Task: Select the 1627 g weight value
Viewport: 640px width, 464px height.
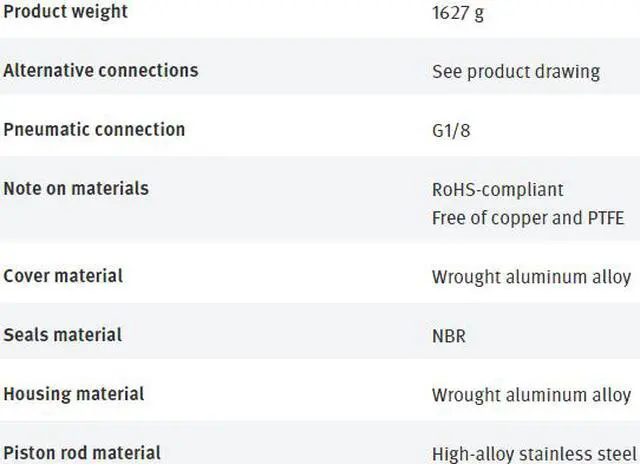Action: (x=461, y=14)
